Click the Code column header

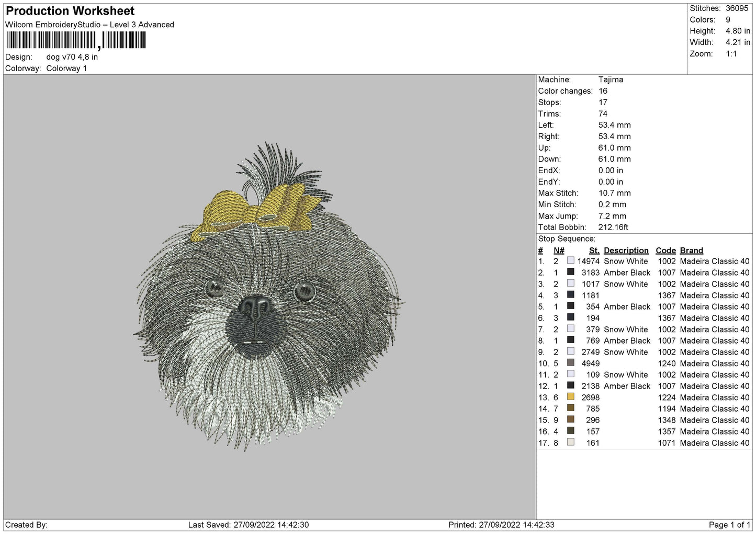(665, 251)
